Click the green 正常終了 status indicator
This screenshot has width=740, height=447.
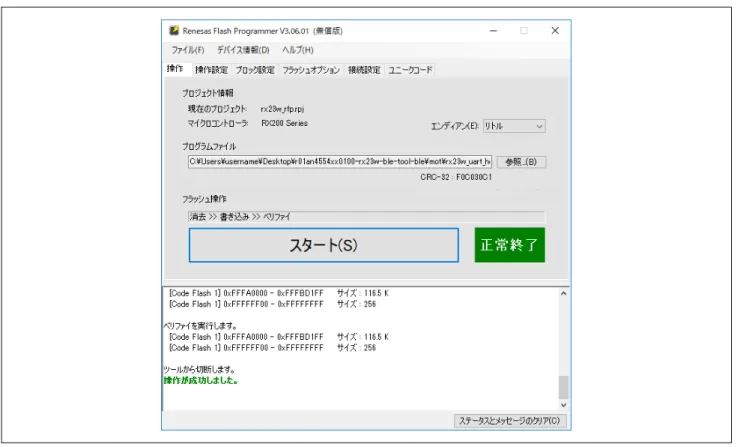pos(510,245)
